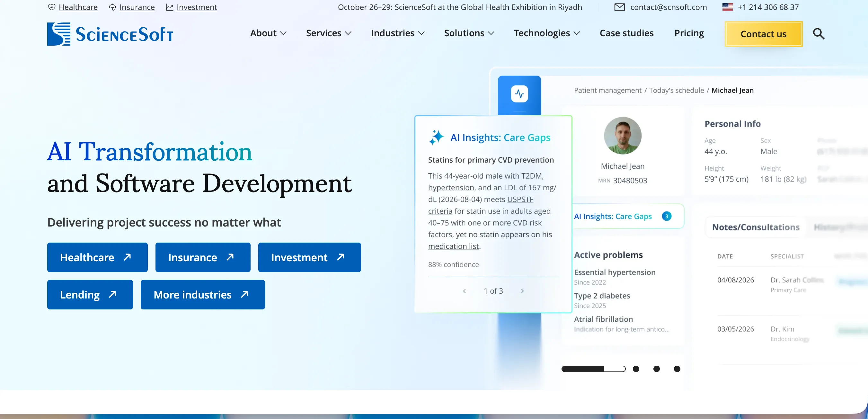Click the ScienceSoft logo

coord(110,34)
